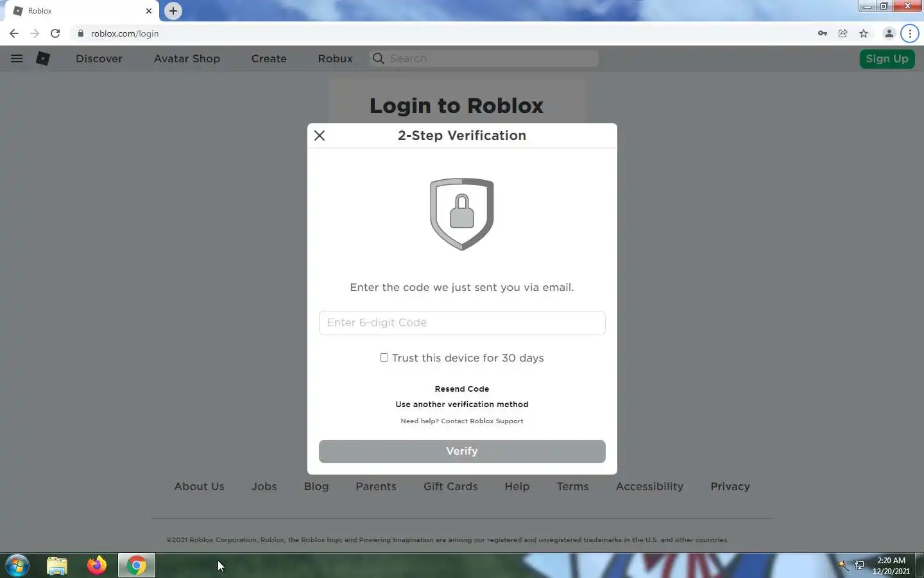This screenshot has height=578, width=924.
Task: Click Chrome taskbar icon
Action: pos(137,566)
